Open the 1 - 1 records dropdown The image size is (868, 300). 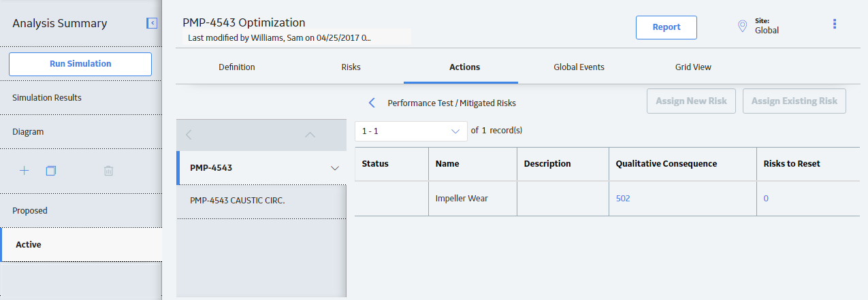411,131
